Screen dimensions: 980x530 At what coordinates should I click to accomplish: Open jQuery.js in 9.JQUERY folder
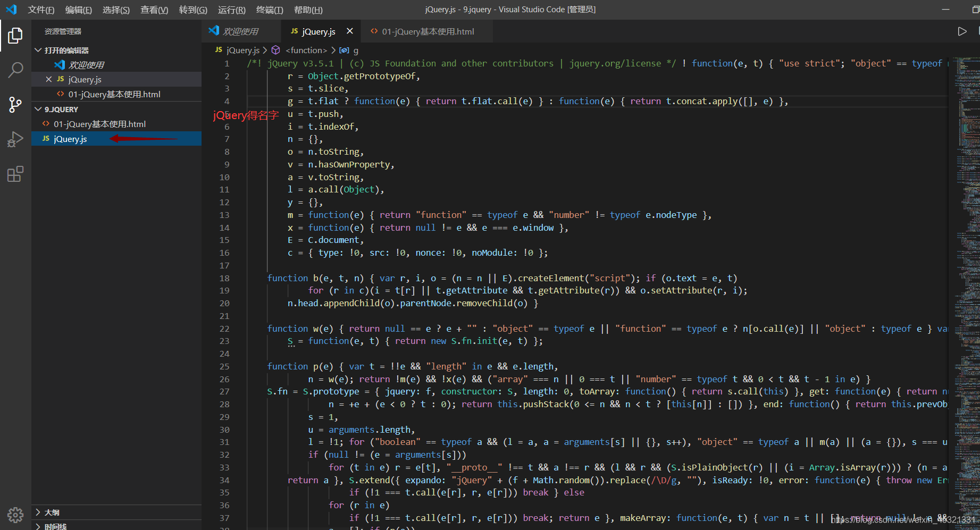click(x=116, y=139)
